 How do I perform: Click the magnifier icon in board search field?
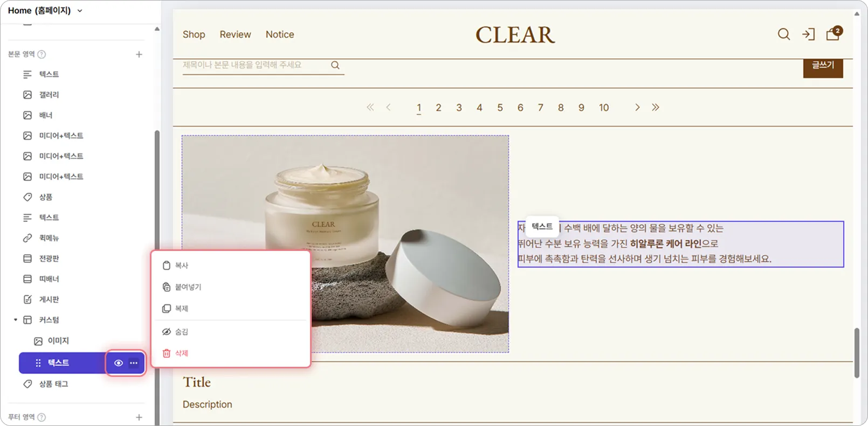[335, 65]
